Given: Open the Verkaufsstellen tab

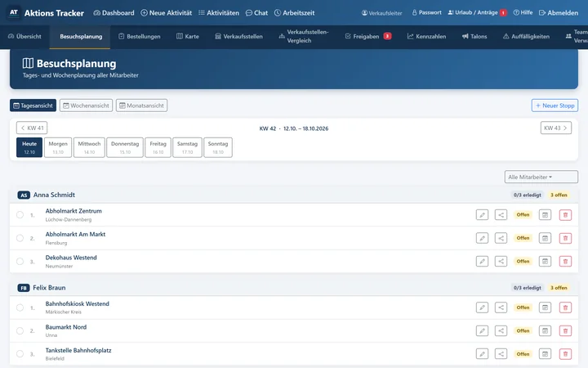Looking at the screenshot, I should click(x=238, y=37).
